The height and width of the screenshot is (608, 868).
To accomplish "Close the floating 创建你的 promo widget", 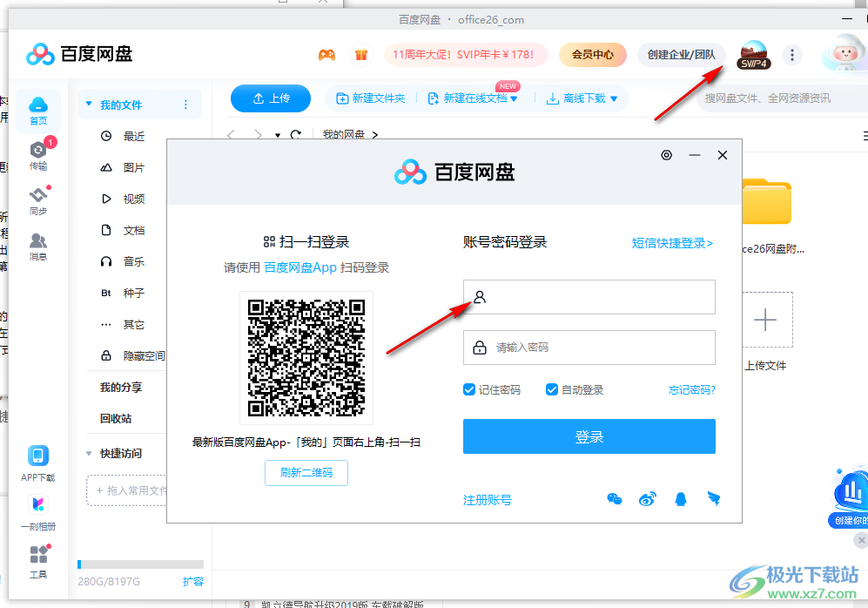I will point(861,540).
